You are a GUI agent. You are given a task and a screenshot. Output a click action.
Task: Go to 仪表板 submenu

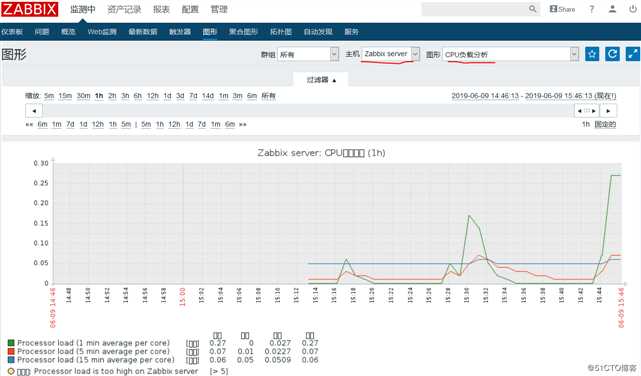tap(12, 31)
